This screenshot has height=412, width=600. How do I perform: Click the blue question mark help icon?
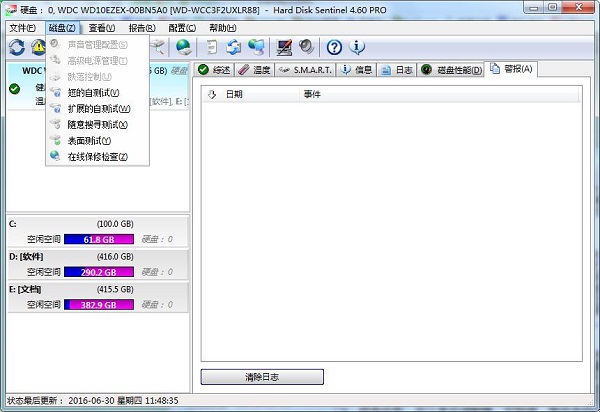(334, 47)
